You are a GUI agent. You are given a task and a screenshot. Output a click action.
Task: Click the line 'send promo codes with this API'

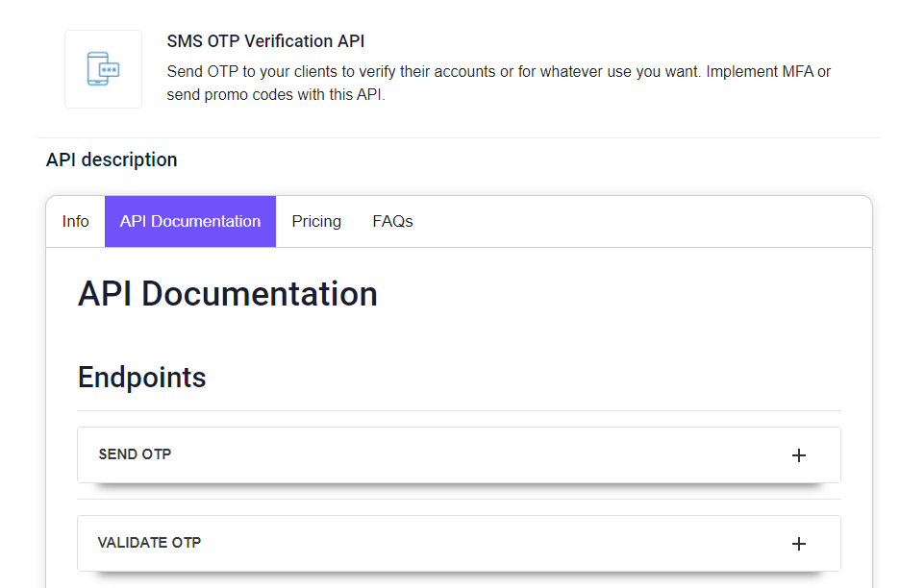[x=276, y=95]
